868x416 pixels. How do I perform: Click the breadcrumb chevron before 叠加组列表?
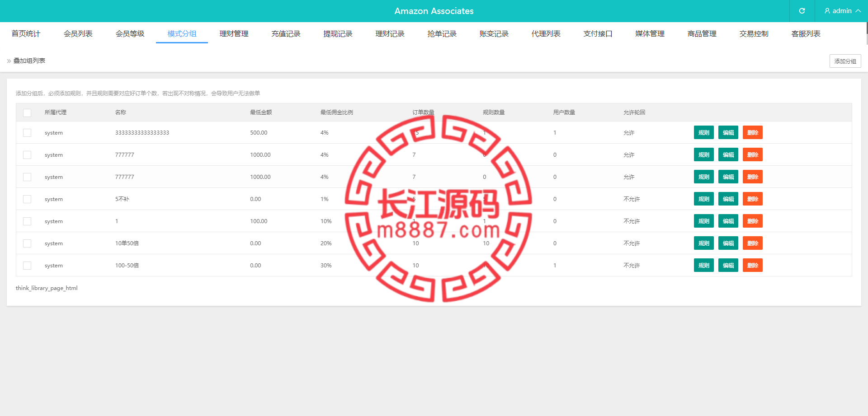click(9, 61)
